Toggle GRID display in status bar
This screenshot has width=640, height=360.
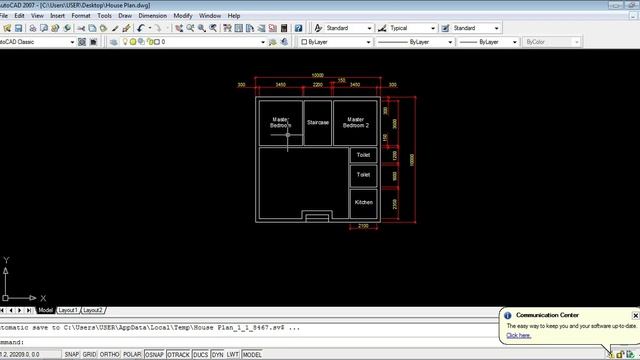[89, 355]
